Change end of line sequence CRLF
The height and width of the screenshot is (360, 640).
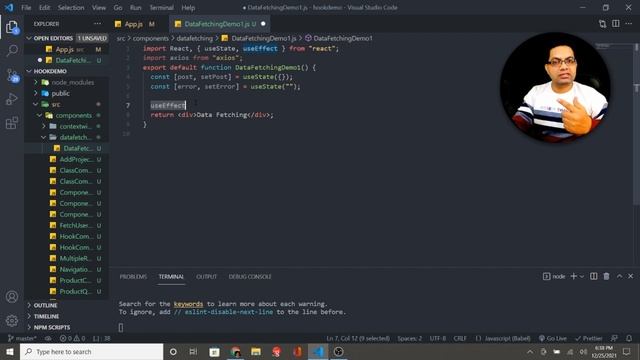(460, 338)
